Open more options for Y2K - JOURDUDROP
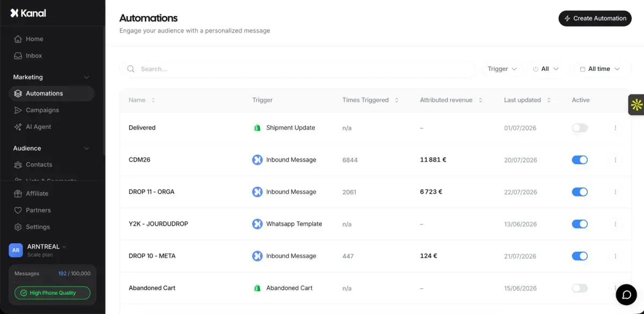Screen dimensions: 644x314 615,224
